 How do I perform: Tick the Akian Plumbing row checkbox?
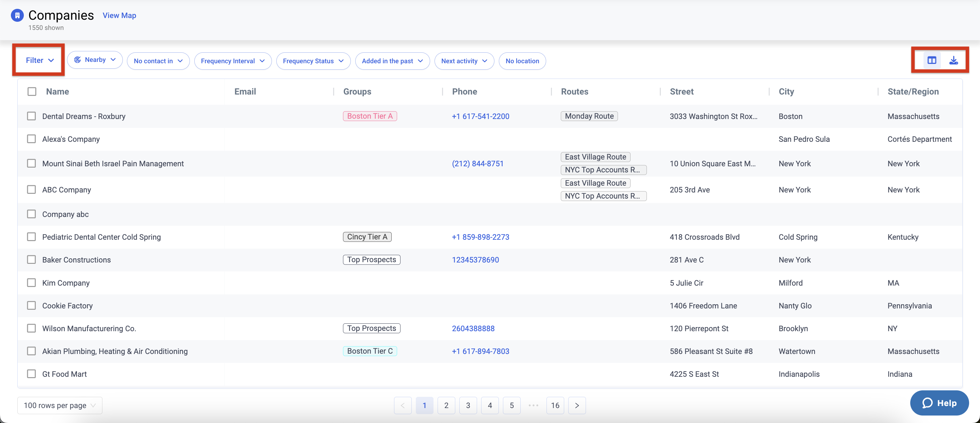click(x=32, y=351)
